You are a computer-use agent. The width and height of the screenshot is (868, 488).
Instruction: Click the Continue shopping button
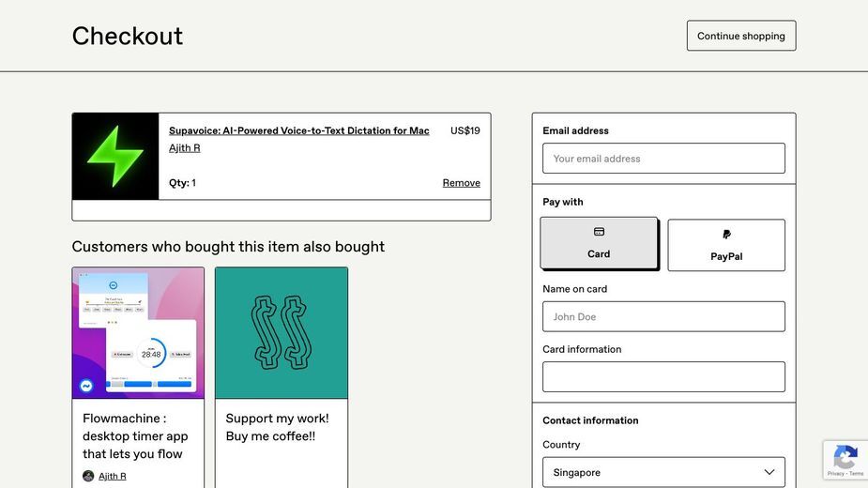tap(741, 36)
